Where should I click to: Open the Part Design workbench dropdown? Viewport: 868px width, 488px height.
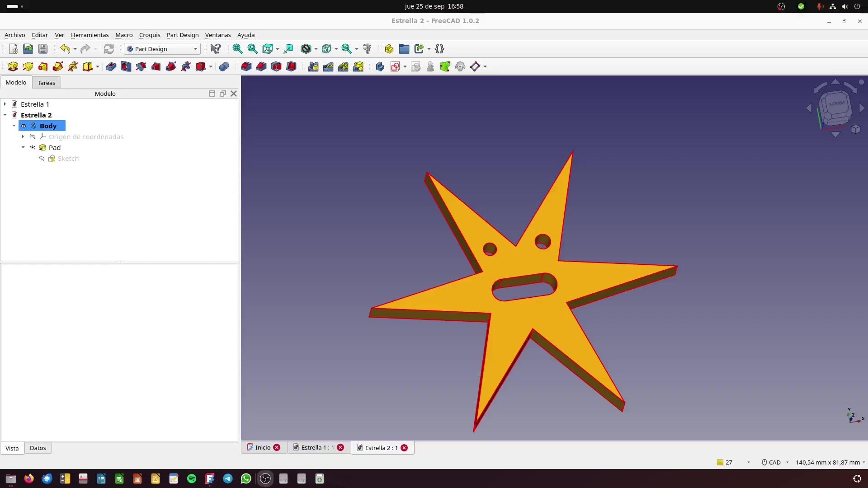click(x=162, y=49)
